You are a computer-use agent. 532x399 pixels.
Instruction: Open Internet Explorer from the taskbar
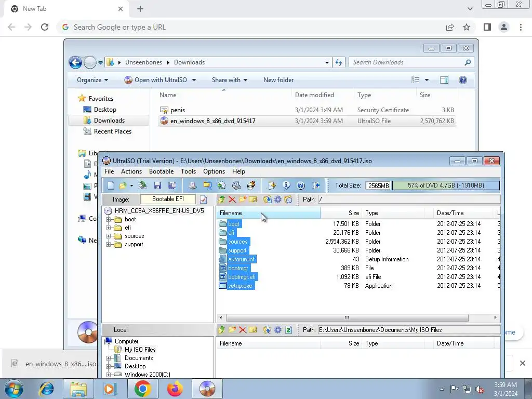pyautogui.click(x=46, y=389)
